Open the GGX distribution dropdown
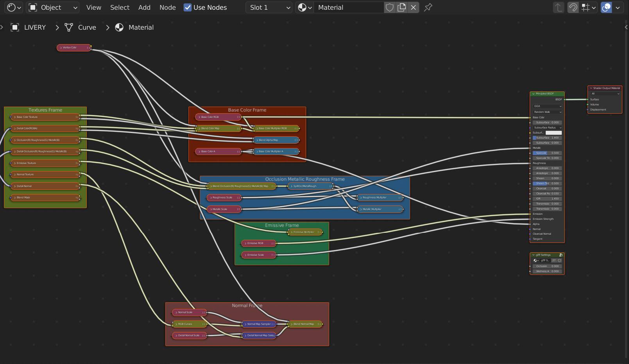Image resolution: width=629 pixels, height=364 pixels. [547, 106]
